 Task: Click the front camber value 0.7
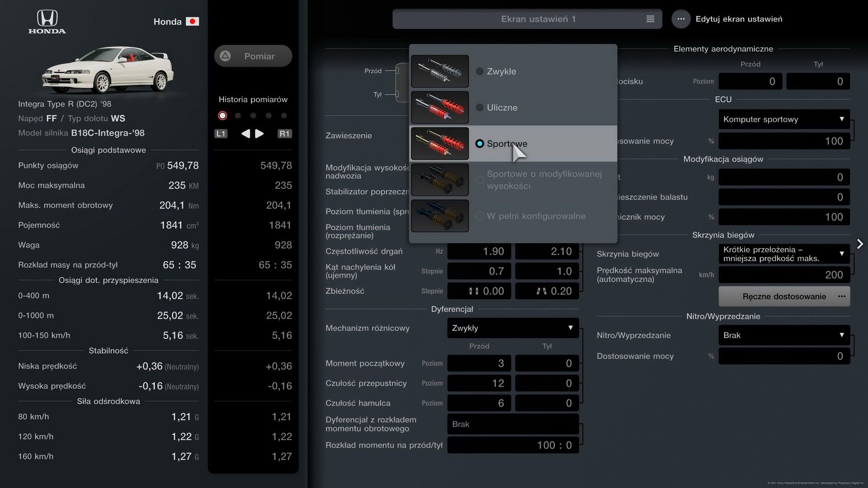pyautogui.click(x=479, y=271)
